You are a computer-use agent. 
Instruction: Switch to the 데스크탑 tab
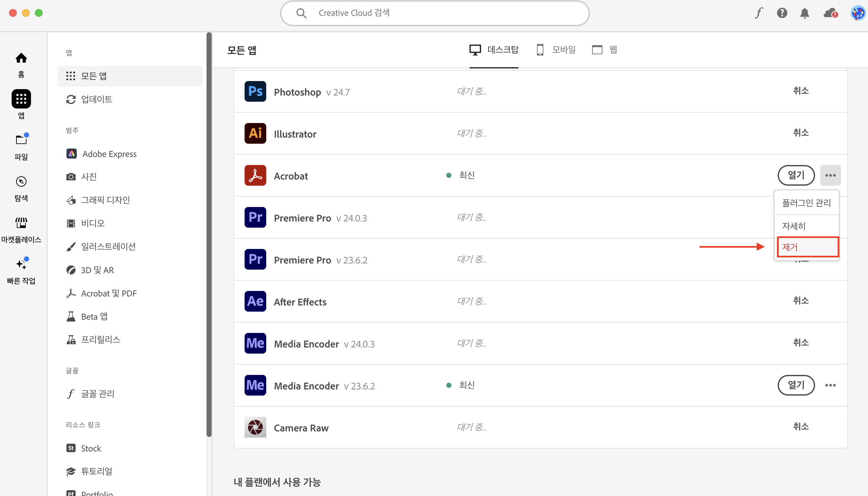pos(494,50)
